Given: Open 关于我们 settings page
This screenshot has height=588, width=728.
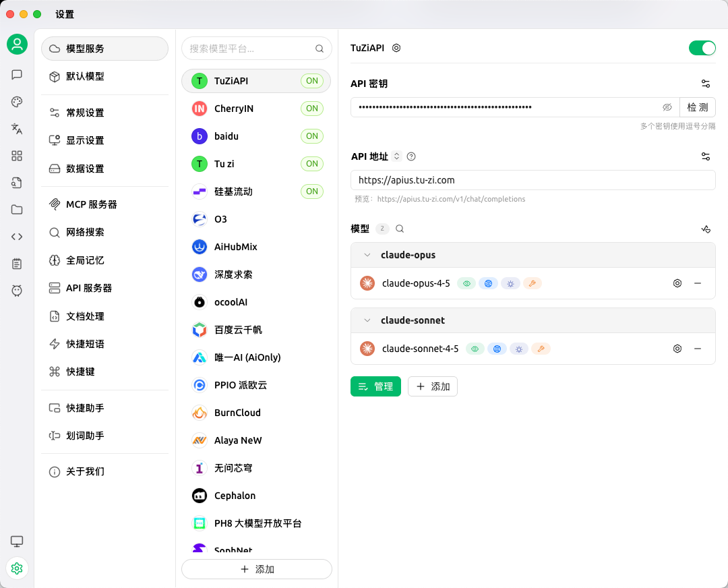Looking at the screenshot, I should [x=104, y=471].
